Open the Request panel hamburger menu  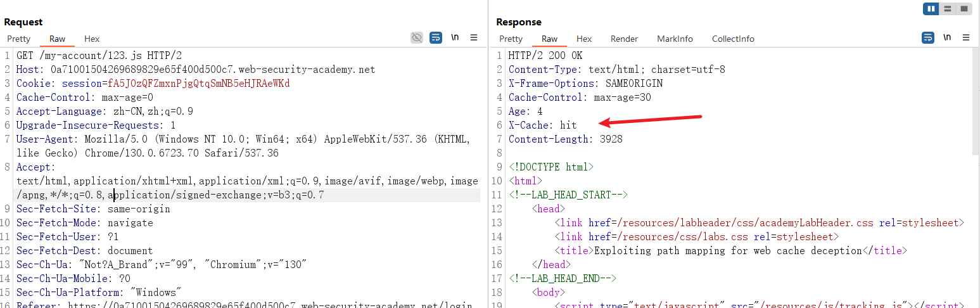pos(473,38)
